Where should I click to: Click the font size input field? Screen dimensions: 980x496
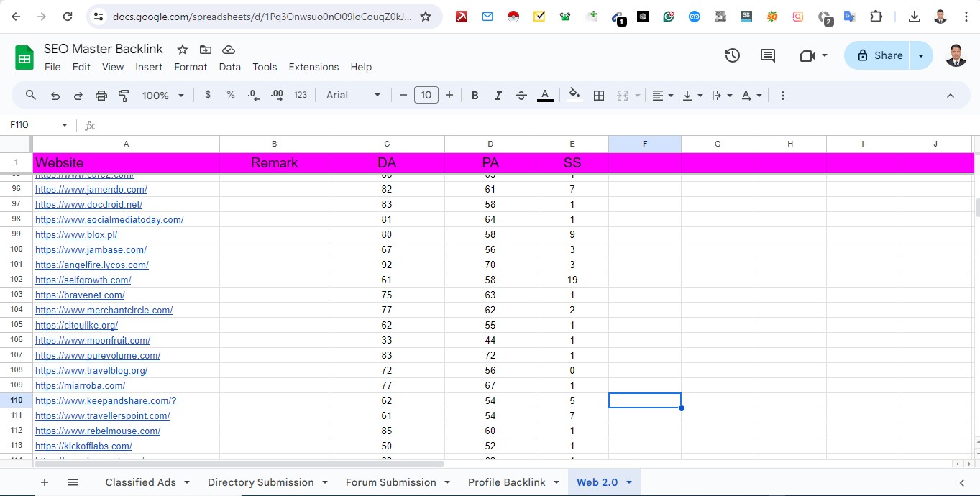[426, 96]
